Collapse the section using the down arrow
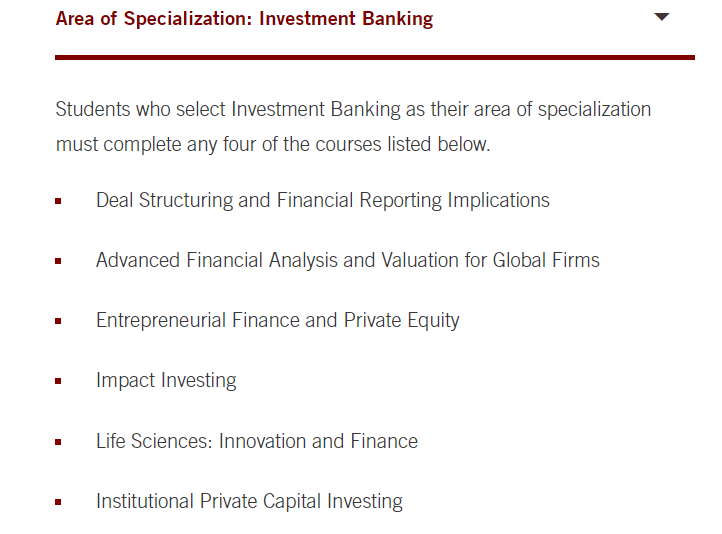Viewport: 722px width, 534px height. (661, 17)
